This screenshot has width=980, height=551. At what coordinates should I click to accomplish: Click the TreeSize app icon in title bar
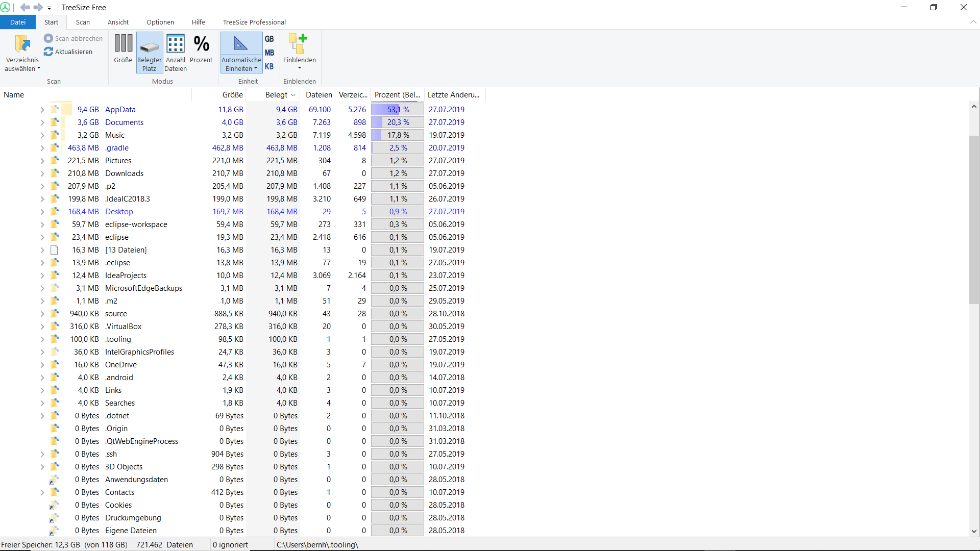click(6, 7)
